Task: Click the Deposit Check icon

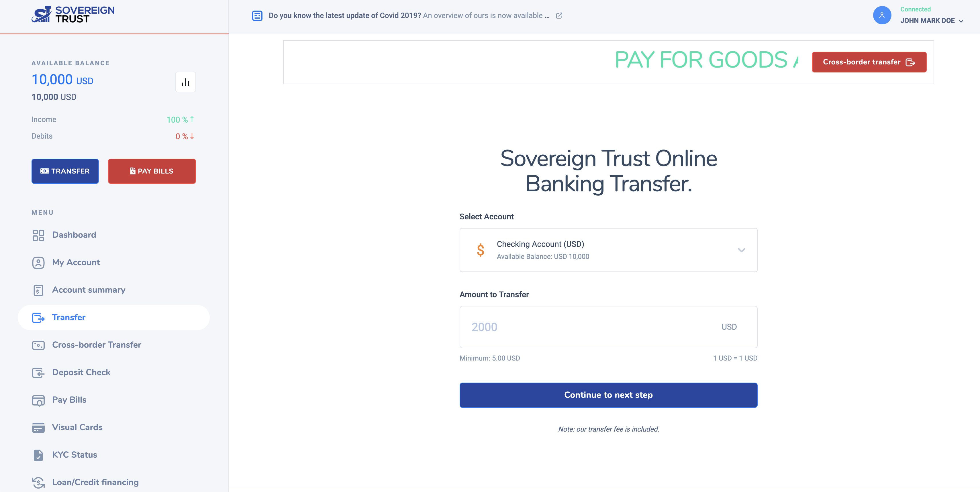Action: [38, 373]
